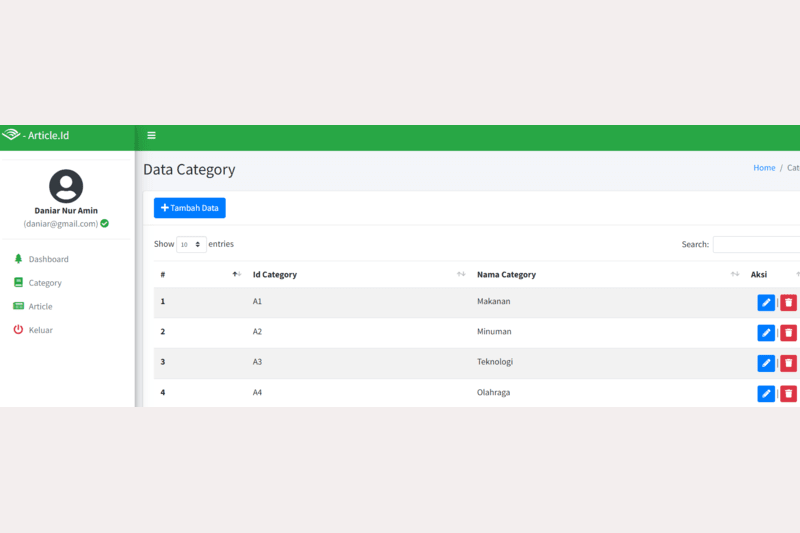Click the user avatar profile icon
Screen dimensions: 800x533
coord(66,187)
